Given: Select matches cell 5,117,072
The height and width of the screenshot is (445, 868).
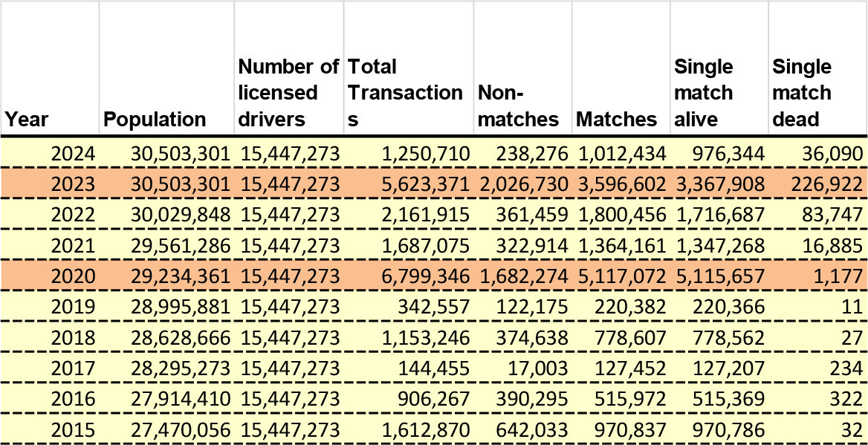Looking at the screenshot, I should coord(622,276).
